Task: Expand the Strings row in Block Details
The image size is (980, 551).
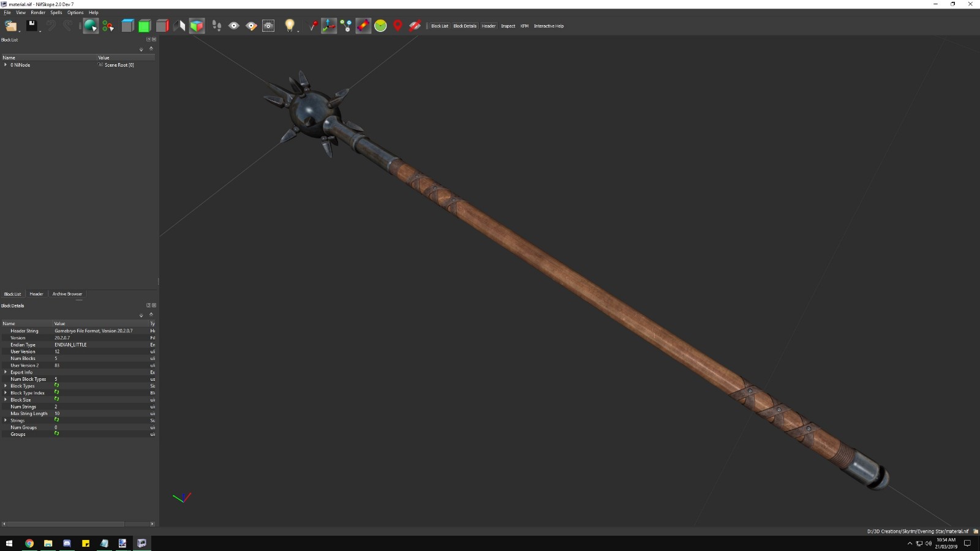Action: pos(6,421)
